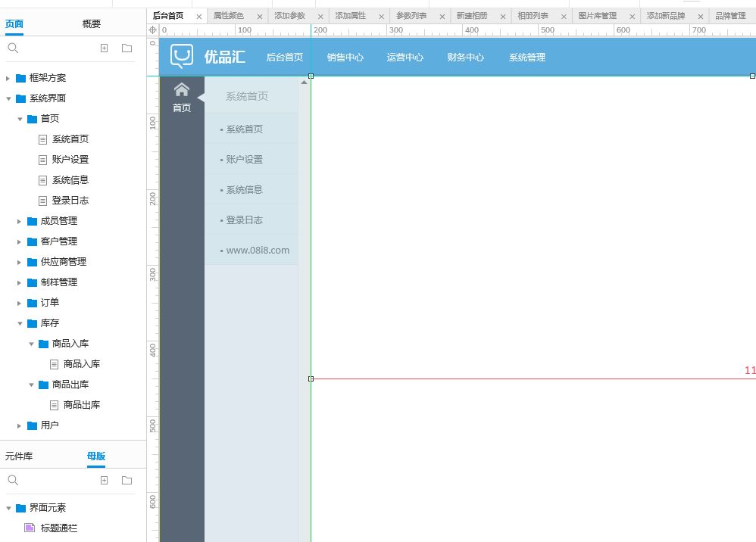Select the 系统首页 page in the page tree
756x542 pixels.
[70, 139]
